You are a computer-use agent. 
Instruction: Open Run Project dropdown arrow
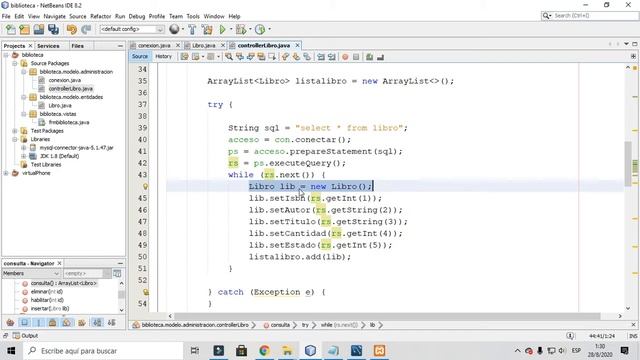point(231,29)
